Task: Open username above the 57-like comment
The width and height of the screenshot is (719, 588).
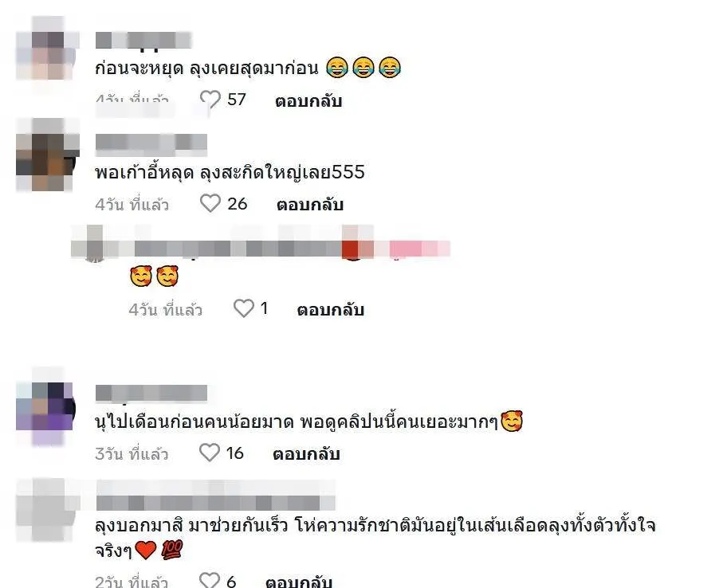Action: pos(143,41)
